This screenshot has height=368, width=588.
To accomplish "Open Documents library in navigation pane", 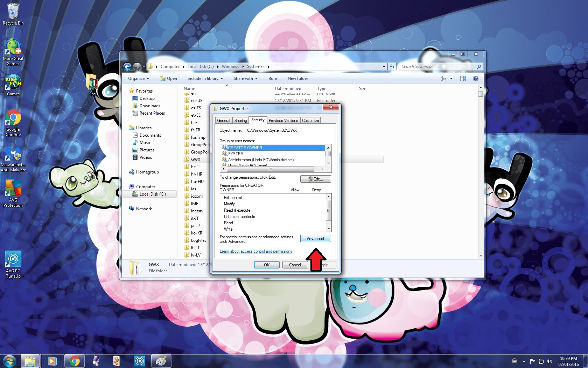I will pos(150,135).
